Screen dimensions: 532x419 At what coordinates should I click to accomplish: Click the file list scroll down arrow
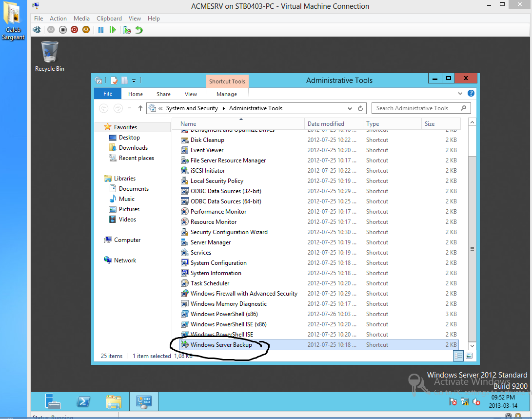click(x=472, y=346)
